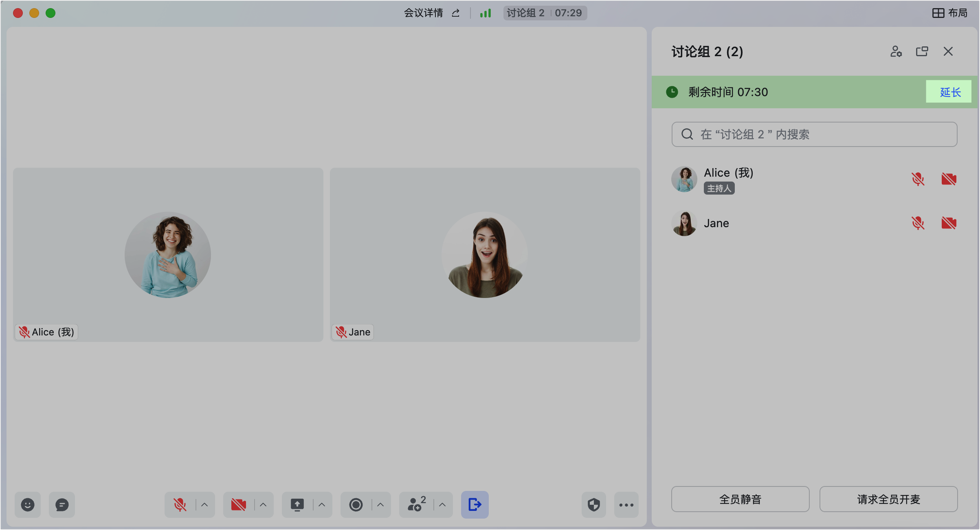
Task: Click participant settings icon in panel header
Action: pyautogui.click(x=896, y=52)
